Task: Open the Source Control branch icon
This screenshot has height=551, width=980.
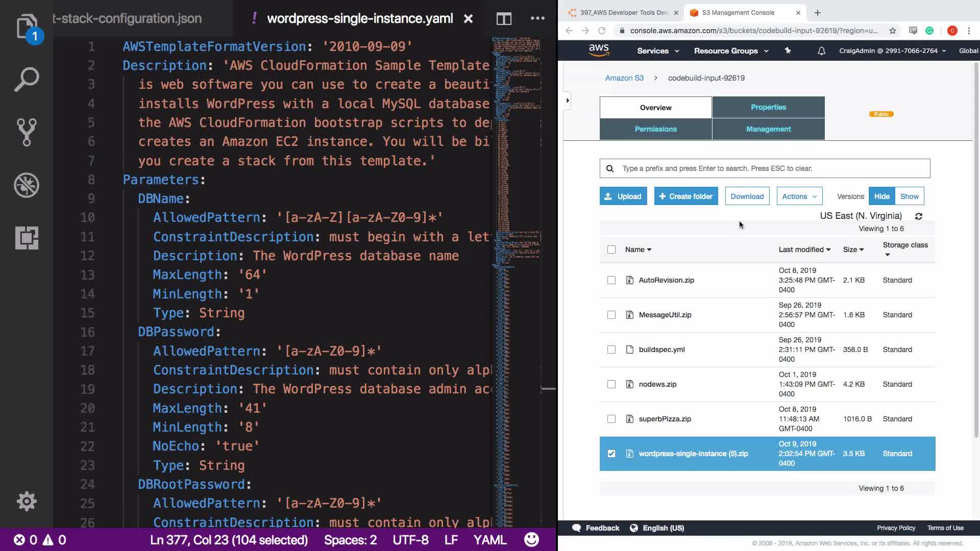Action: 26,132
